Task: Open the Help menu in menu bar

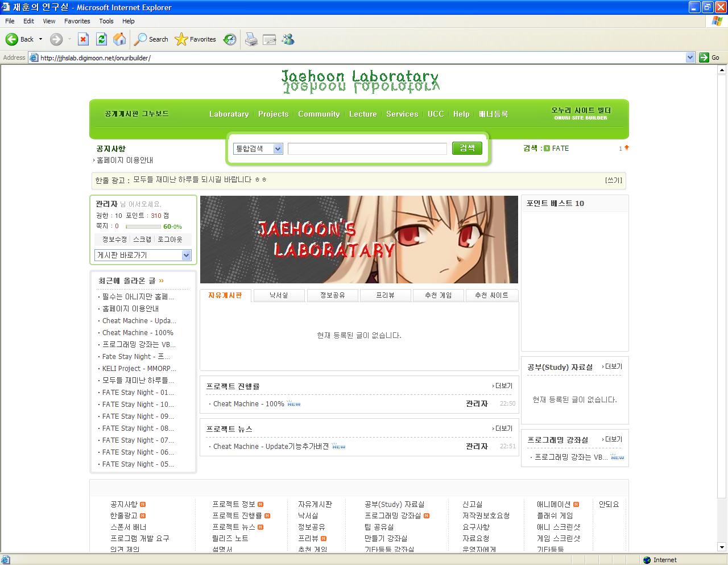Action: click(129, 21)
